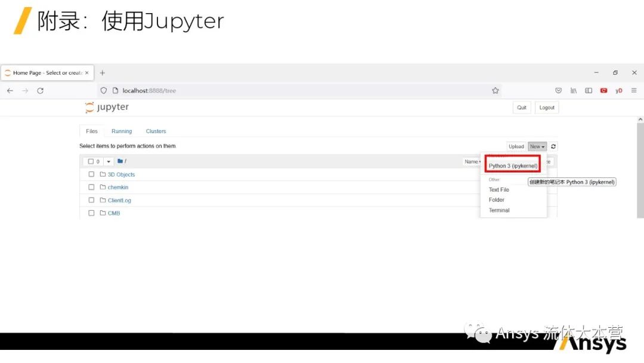The image size is (644, 363).
Task: Click the Logout button
Action: pos(547,107)
